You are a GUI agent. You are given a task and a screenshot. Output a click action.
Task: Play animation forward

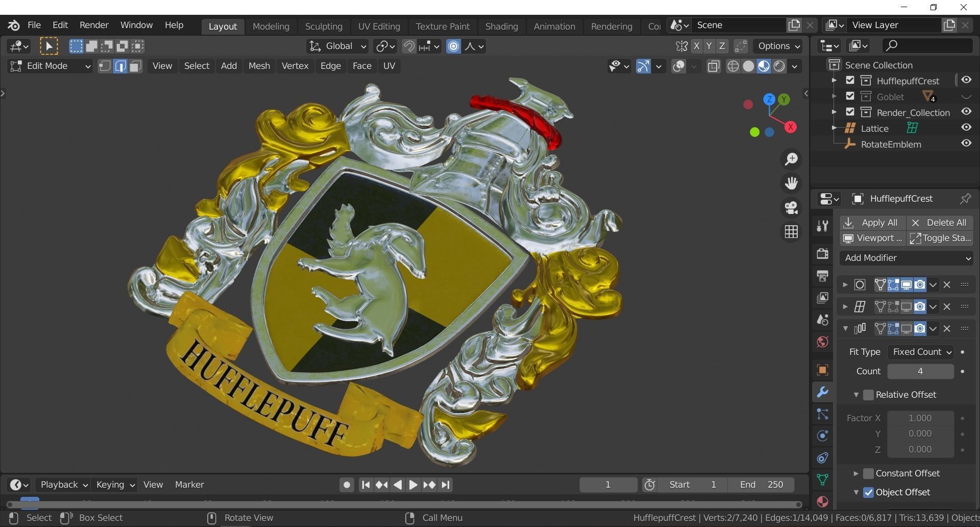click(x=413, y=485)
